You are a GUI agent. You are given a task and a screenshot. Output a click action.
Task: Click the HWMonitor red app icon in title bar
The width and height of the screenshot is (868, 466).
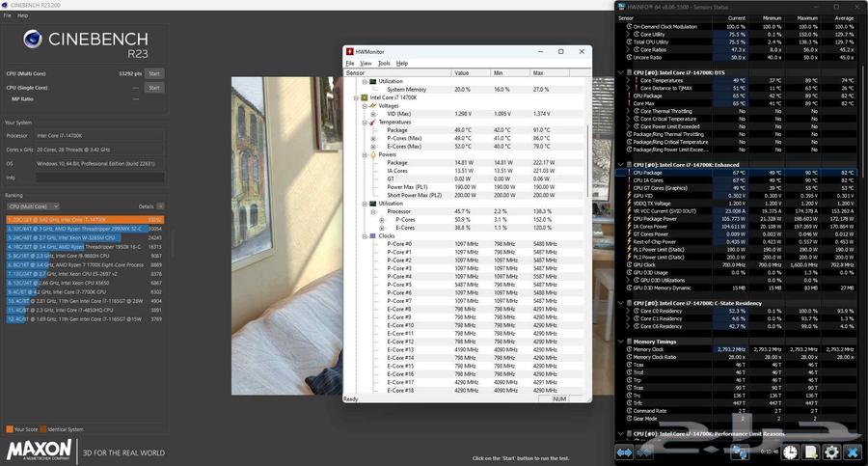[x=350, y=51]
